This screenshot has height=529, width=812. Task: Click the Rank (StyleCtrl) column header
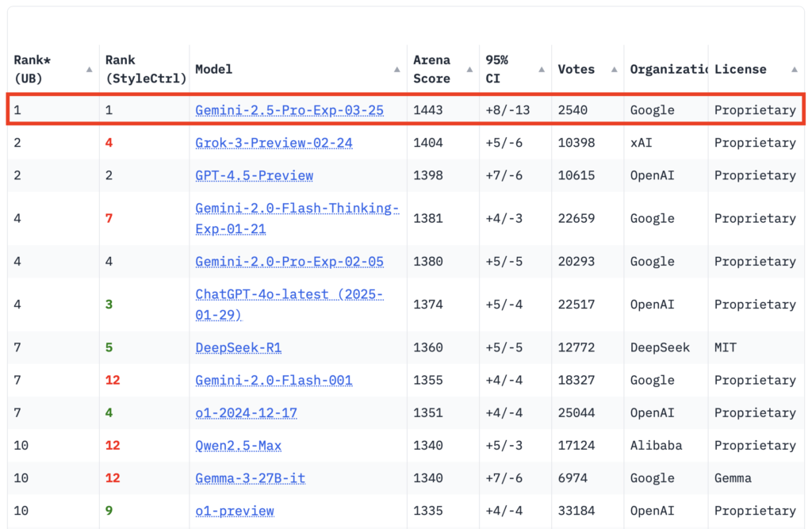[145, 70]
